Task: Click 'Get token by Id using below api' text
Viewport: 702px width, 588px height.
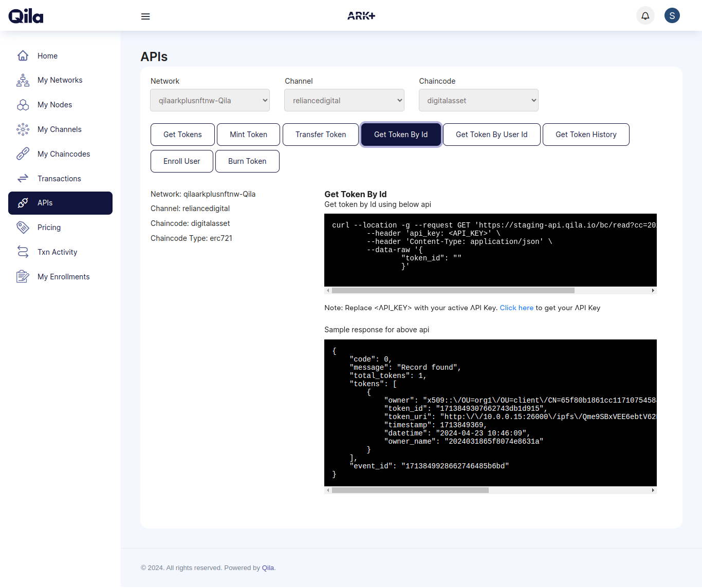Action: [x=378, y=204]
